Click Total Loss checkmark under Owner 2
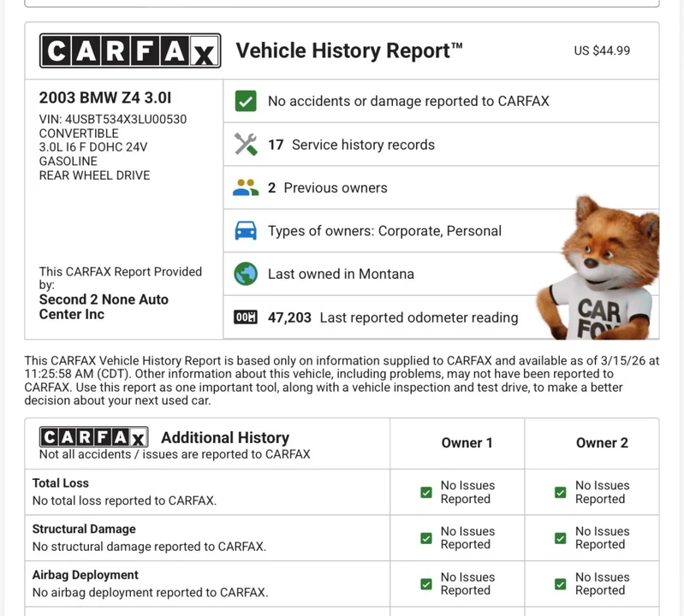The image size is (684, 616). click(561, 492)
